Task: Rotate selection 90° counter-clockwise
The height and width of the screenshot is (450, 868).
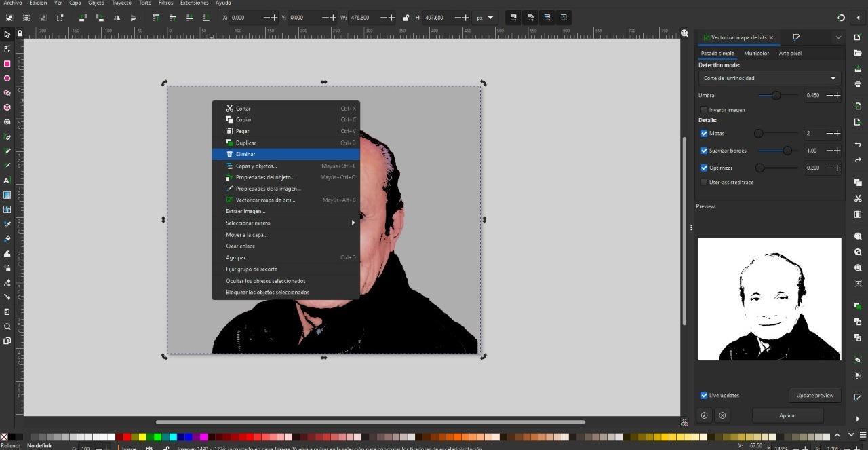Action: point(83,18)
